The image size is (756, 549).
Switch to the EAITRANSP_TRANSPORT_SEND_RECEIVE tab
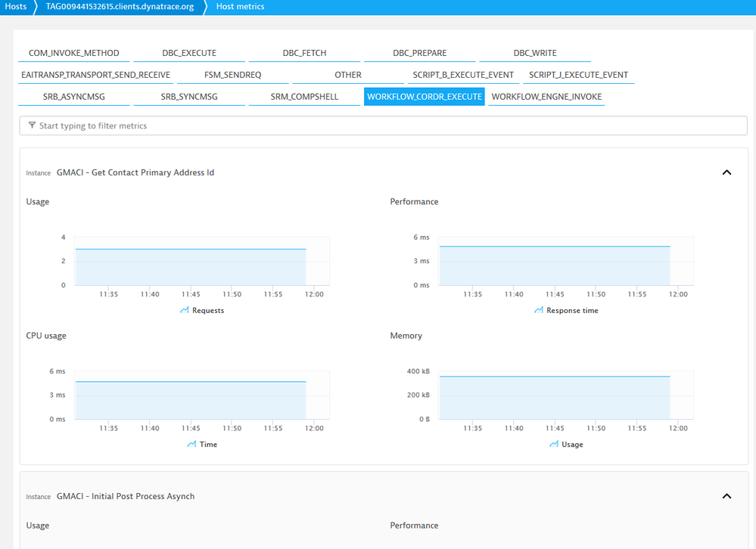click(96, 75)
